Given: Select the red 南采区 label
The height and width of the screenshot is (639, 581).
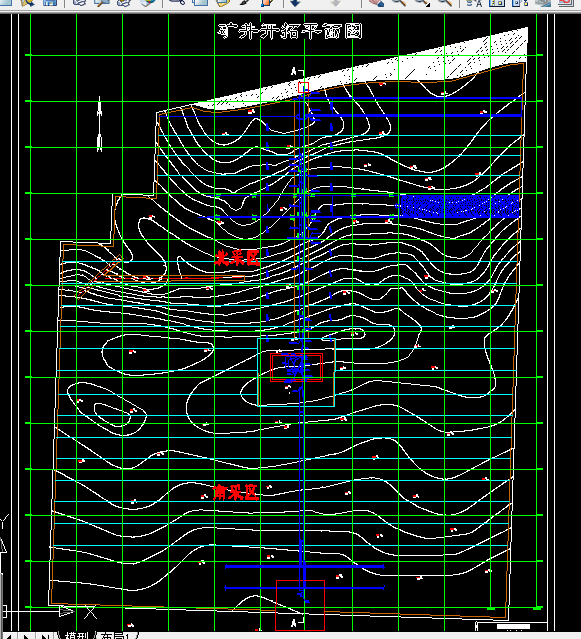Looking at the screenshot, I should point(236,492).
